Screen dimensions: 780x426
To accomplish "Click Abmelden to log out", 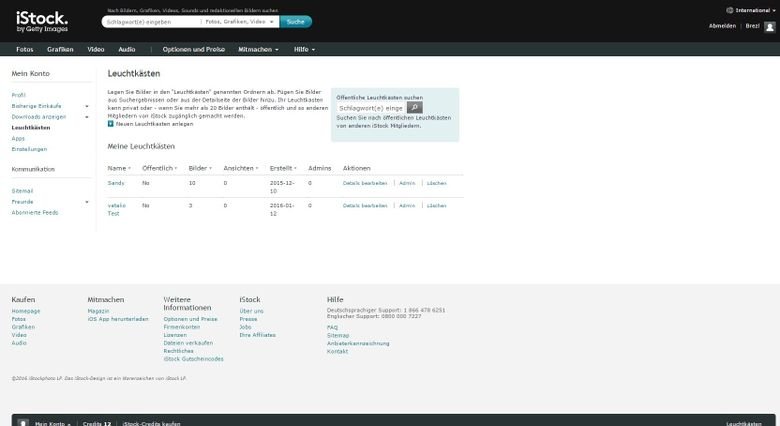I will pyautogui.click(x=722, y=26).
